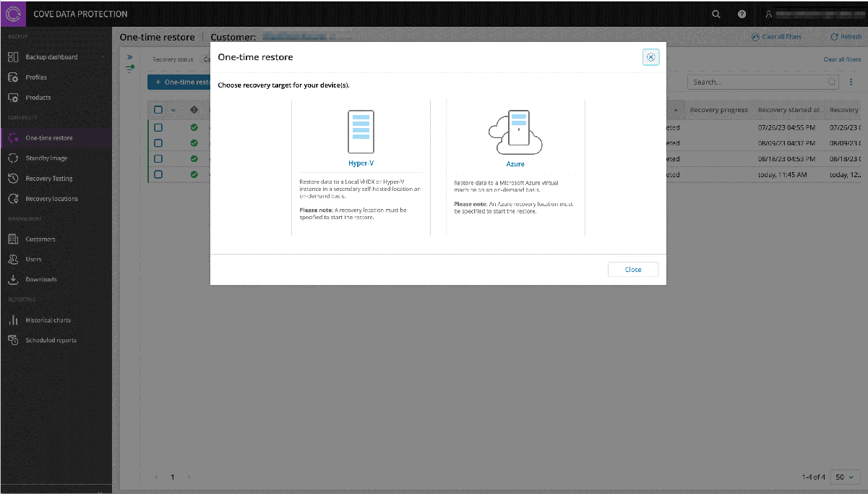The image size is (868, 494).
Task: Click page number 1 in pagination
Action: coord(173,477)
